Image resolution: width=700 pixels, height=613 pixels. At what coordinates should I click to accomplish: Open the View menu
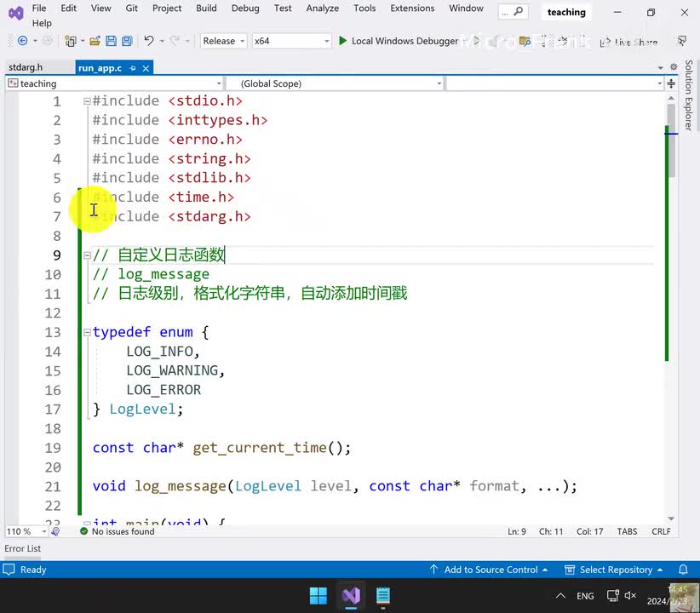coord(100,8)
